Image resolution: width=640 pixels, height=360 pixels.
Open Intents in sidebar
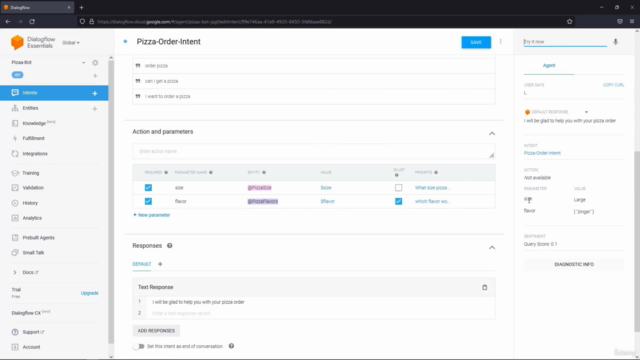coord(30,93)
